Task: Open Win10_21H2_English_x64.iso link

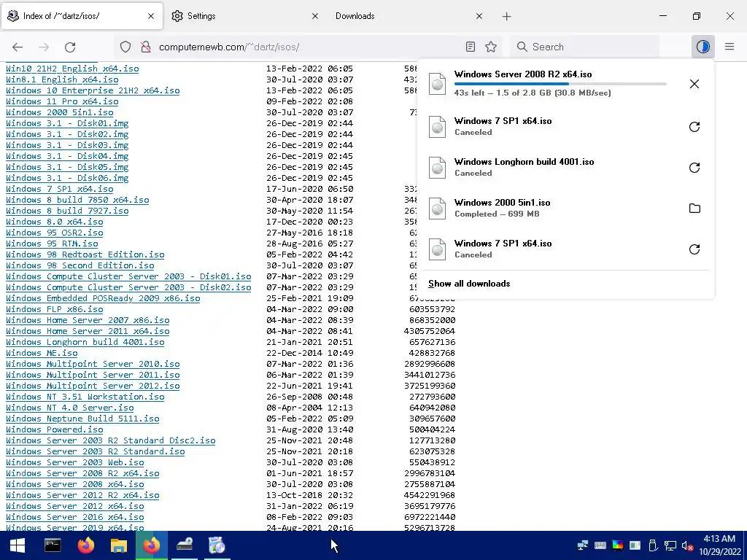Action: [72, 69]
